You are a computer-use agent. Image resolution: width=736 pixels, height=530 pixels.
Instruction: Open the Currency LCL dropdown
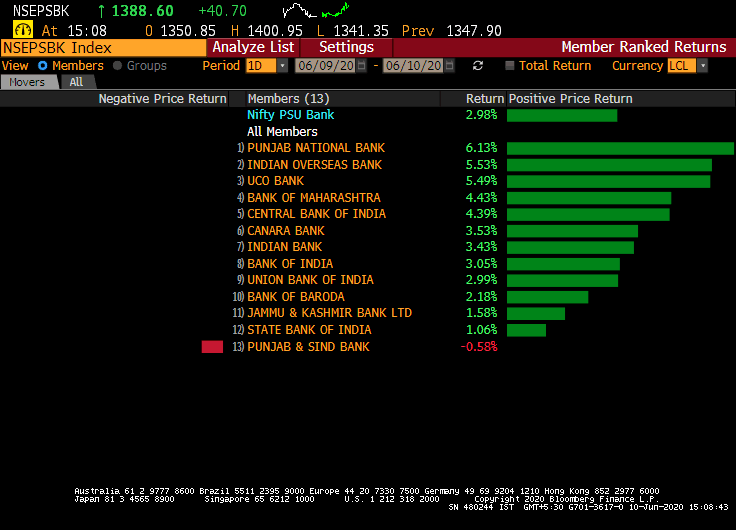pyautogui.click(x=702, y=66)
